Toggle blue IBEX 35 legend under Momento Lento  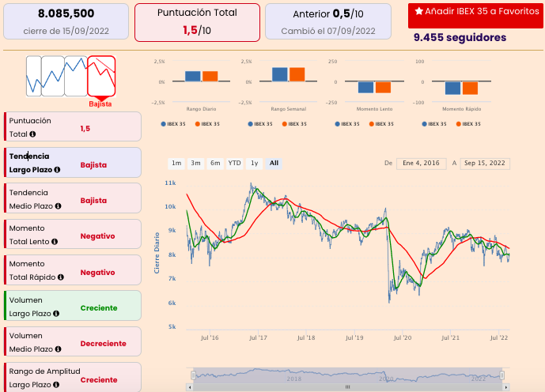(347, 124)
